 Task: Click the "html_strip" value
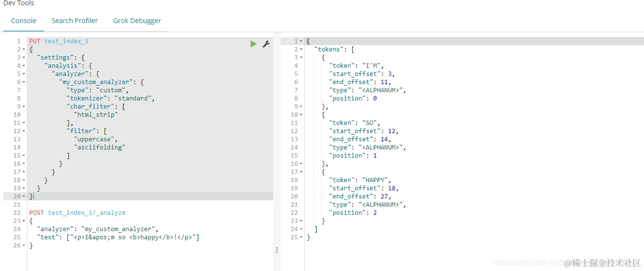[96, 115]
